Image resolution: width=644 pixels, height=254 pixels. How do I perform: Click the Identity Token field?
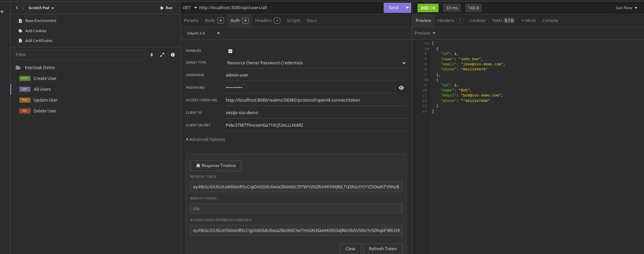click(x=296, y=209)
